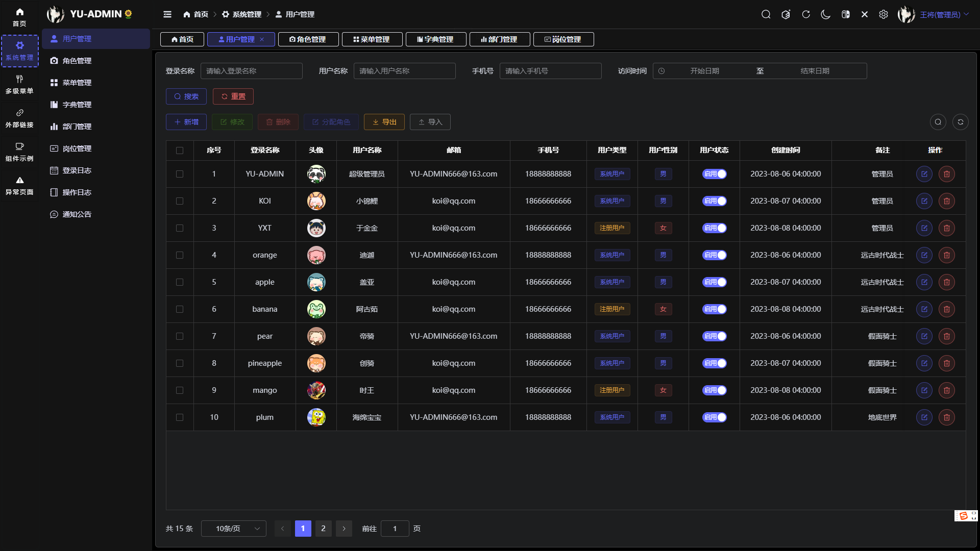The width and height of the screenshot is (980, 551).
Task: Switch to dark mode with moon icon
Action: pos(826,14)
